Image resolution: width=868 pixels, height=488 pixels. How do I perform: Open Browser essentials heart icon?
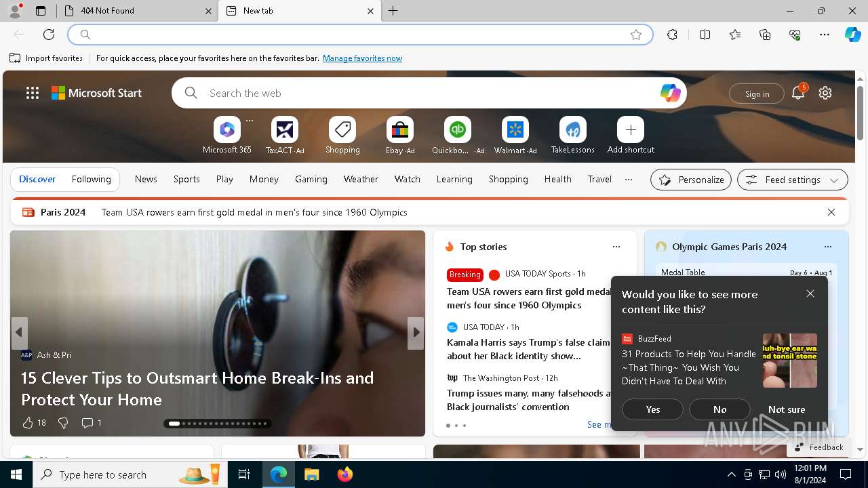(x=795, y=35)
